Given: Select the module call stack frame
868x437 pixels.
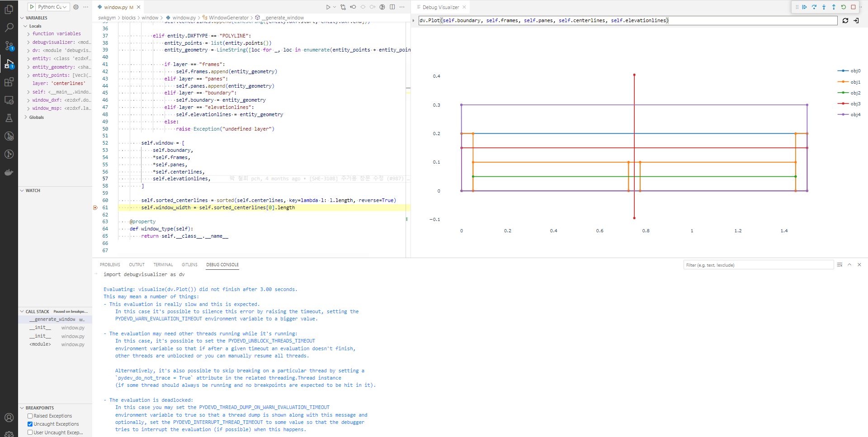Looking at the screenshot, I should point(55,344).
